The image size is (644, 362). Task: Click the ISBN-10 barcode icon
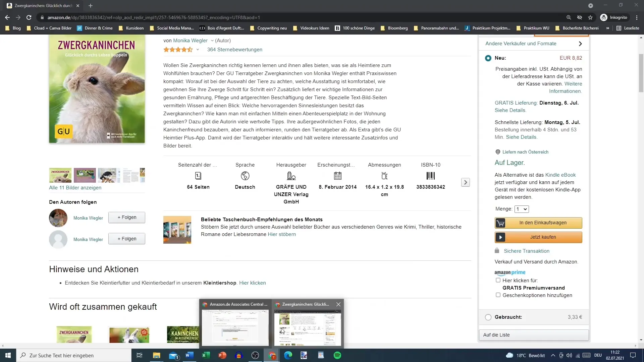click(x=431, y=176)
